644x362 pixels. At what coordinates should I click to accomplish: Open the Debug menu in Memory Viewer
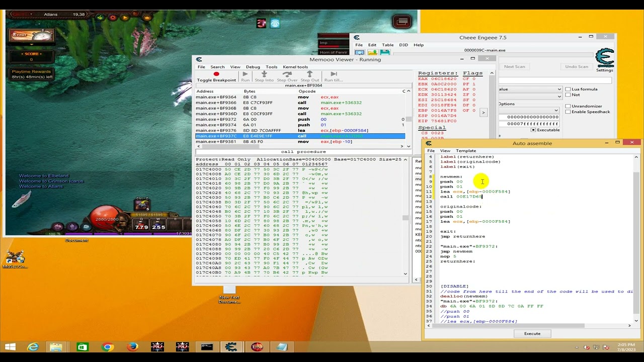253,67
